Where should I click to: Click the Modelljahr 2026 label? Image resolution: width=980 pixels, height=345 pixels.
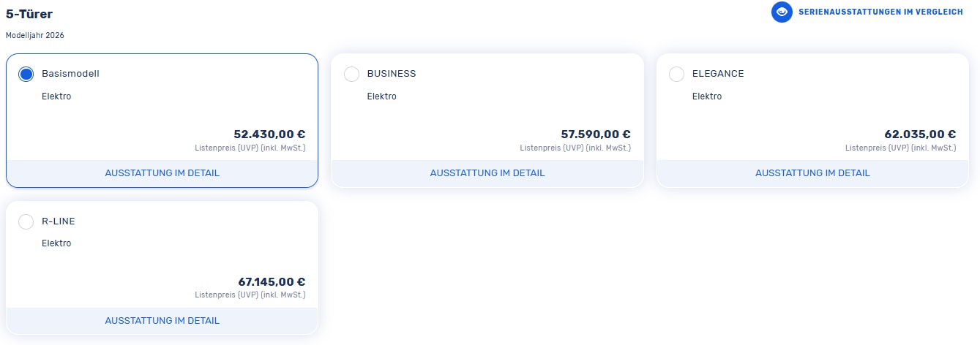tap(40, 35)
